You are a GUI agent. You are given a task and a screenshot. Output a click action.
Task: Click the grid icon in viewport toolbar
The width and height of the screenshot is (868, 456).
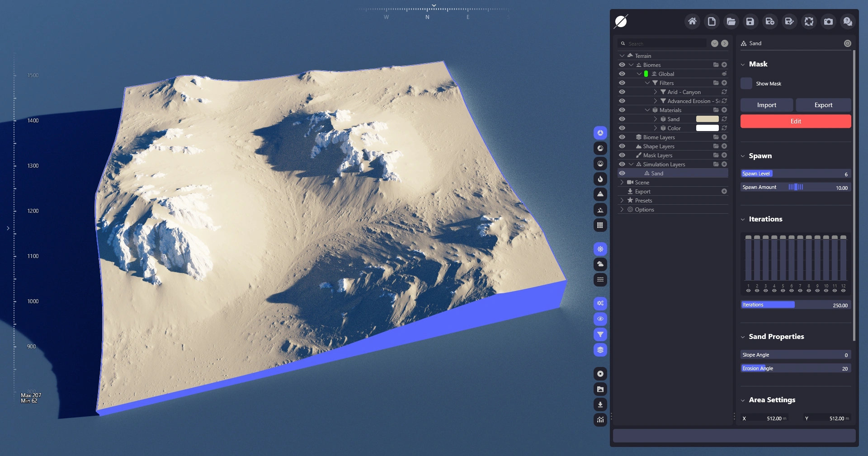pos(600,225)
